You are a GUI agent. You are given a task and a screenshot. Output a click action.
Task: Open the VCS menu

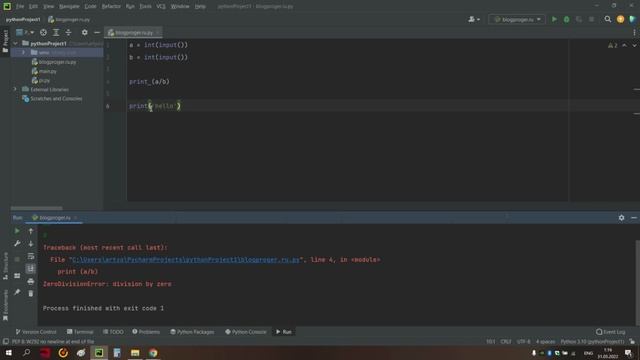click(x=161, y=6)
